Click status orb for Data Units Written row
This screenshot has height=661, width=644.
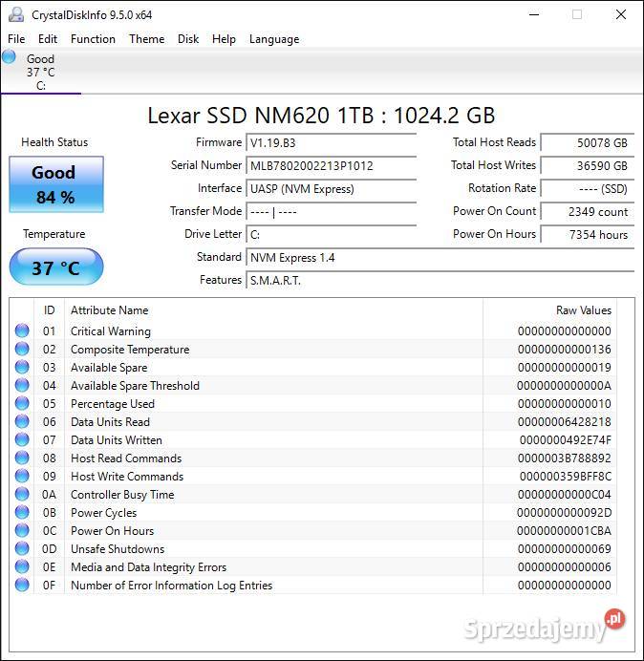pos(22,439)
